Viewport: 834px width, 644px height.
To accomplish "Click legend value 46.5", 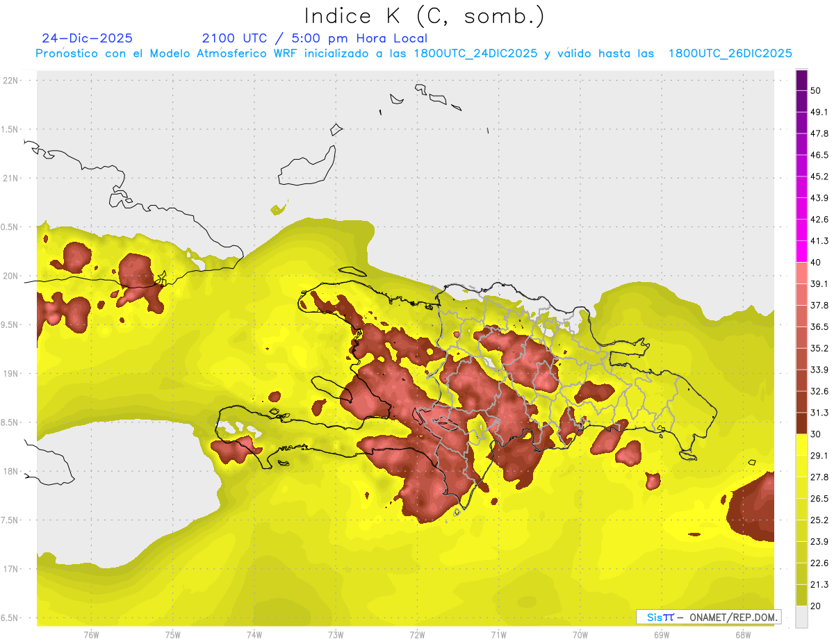I will (819, 155).
